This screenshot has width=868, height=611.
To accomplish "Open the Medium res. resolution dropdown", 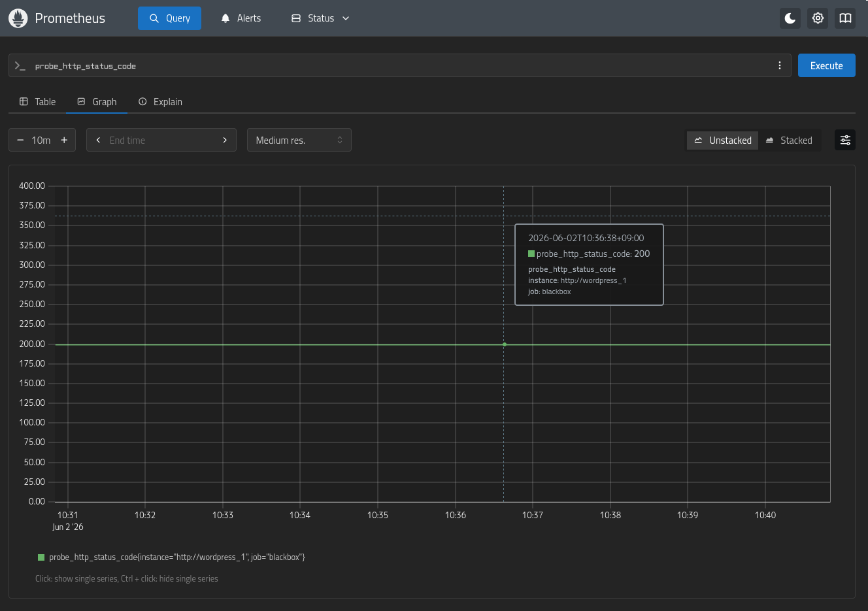I will (x=299, y=140).
